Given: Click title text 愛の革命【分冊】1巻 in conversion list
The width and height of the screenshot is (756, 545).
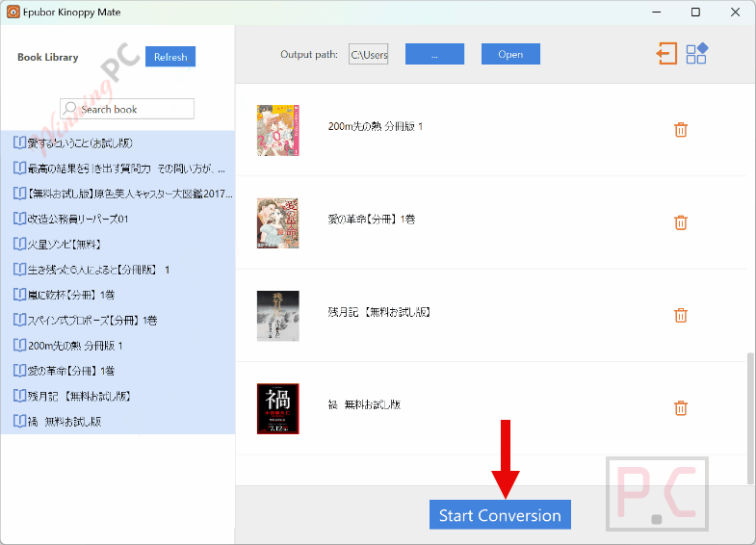Looking at the screenshot, I should pyautogui.click(x=371, y=220).
